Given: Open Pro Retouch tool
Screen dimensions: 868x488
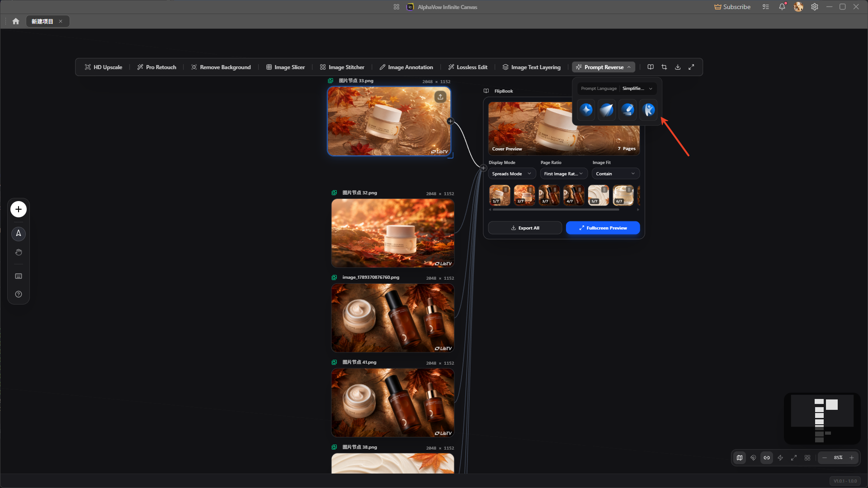Looking at the screenshot, I should [x=157, y=67].
